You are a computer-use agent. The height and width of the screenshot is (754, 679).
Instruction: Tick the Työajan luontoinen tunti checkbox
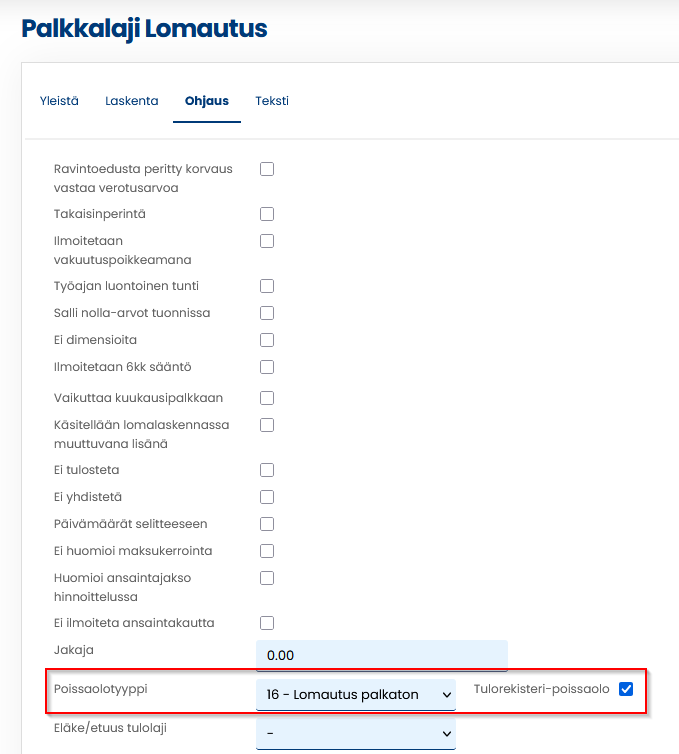click(267, 286)
